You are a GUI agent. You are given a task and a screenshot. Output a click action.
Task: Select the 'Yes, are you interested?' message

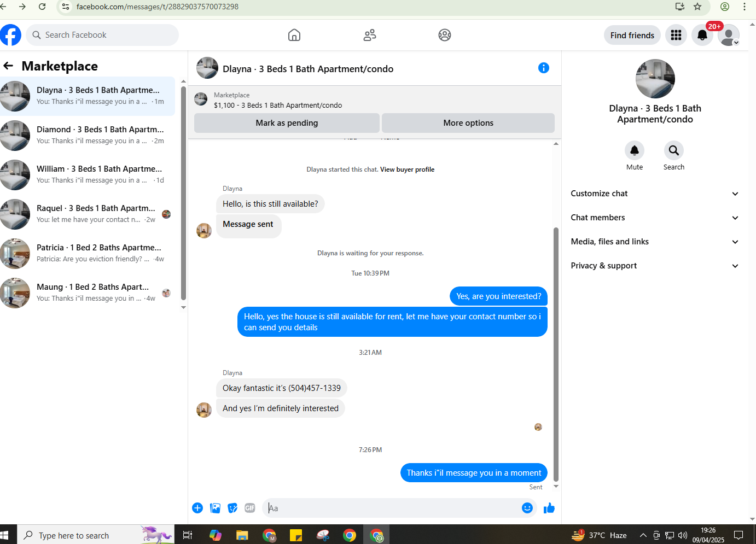coord(499,296)
